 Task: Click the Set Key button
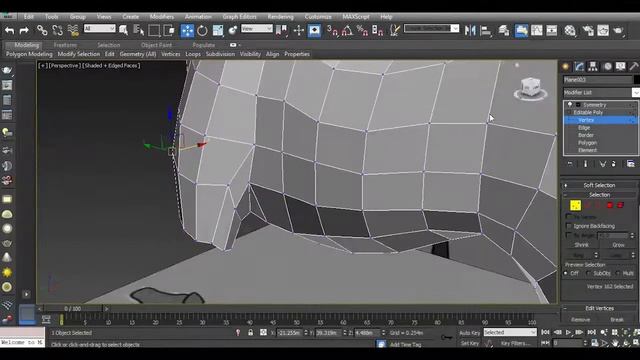(470, 343)
